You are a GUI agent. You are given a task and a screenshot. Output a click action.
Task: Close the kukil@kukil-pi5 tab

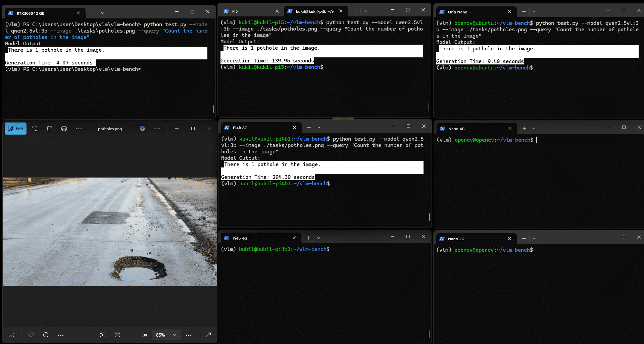pyautogui.click(x=341, y=11)
